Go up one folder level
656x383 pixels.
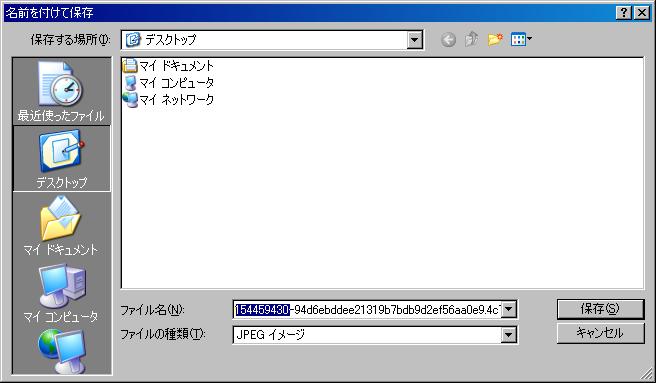click(472, 39)
